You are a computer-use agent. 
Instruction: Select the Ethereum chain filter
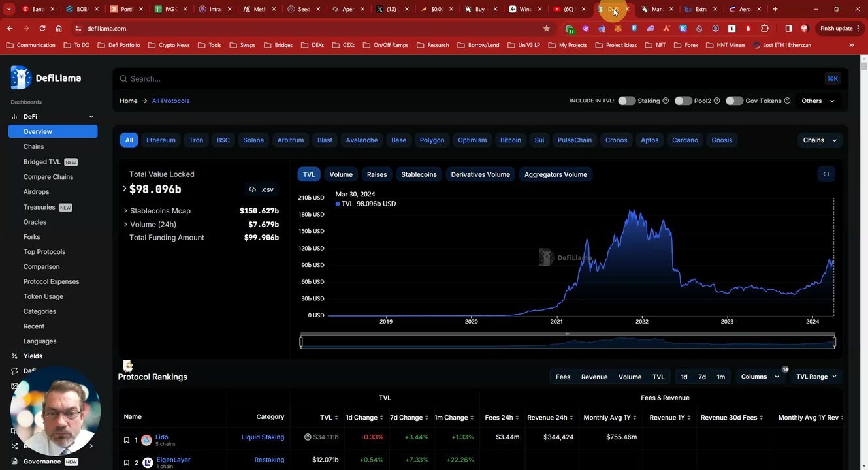(x=161, y=140)
